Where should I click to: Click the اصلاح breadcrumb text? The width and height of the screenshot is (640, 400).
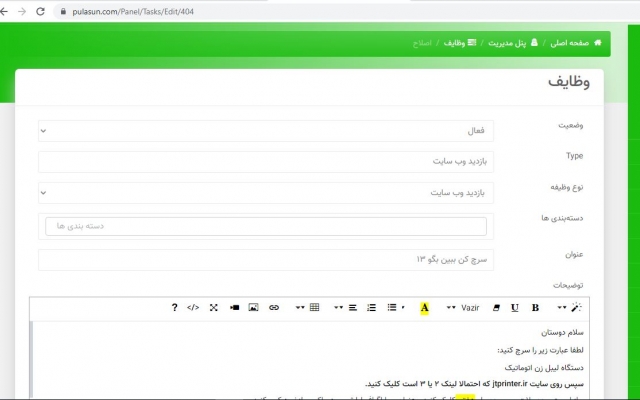[422, 43]
